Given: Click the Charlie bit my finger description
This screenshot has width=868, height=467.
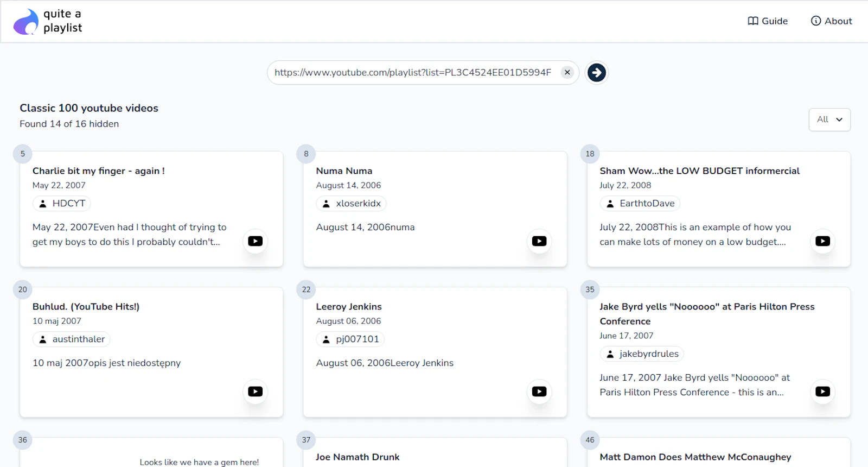Looking at the screenshot, I should point(130,235).
